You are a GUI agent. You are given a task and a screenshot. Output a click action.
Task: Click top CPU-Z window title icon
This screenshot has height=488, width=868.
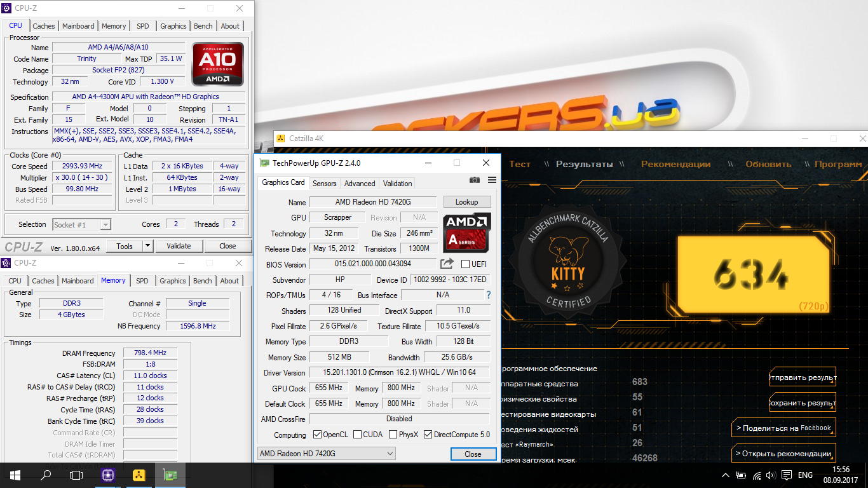(x=7, y=8)
